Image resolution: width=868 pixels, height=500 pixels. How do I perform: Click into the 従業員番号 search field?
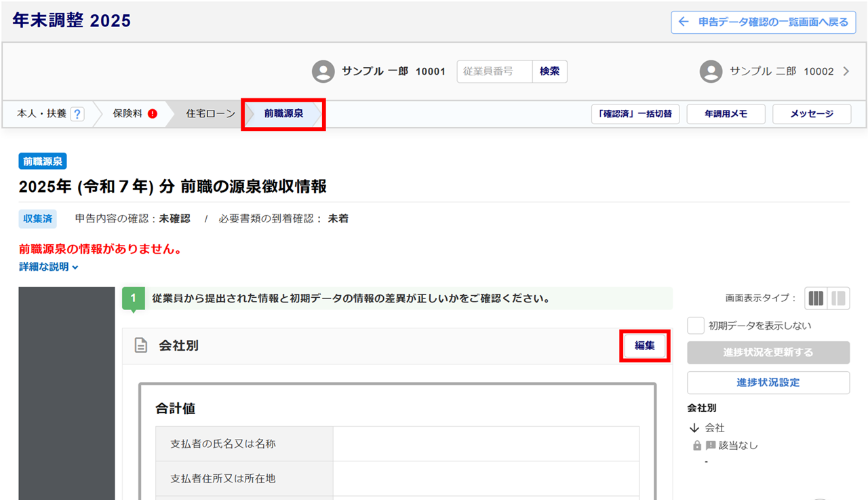click(494, 71)
